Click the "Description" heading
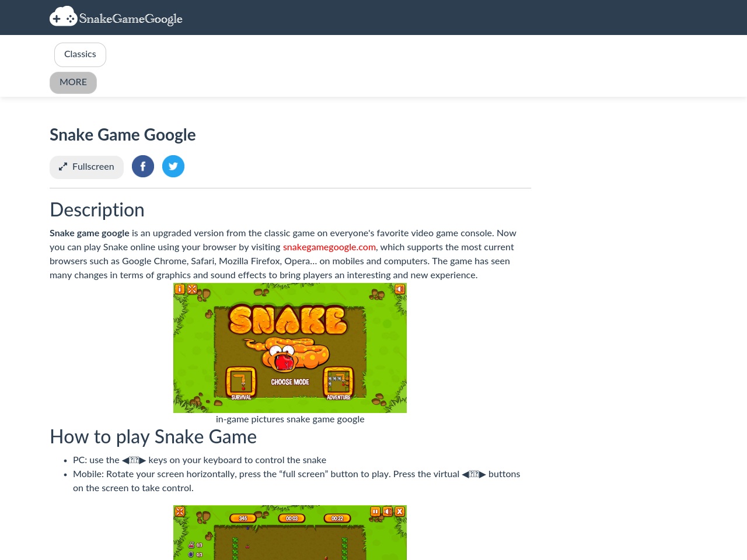The height and width of the screenshot is (560, 747). pyautogui.click(x=97, y=210)
